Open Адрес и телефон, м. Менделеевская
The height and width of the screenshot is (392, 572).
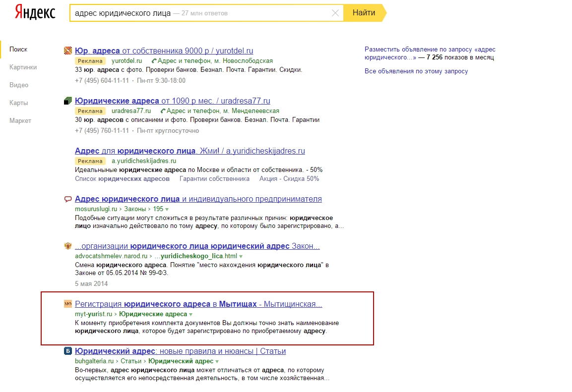[x=223, y=111]
